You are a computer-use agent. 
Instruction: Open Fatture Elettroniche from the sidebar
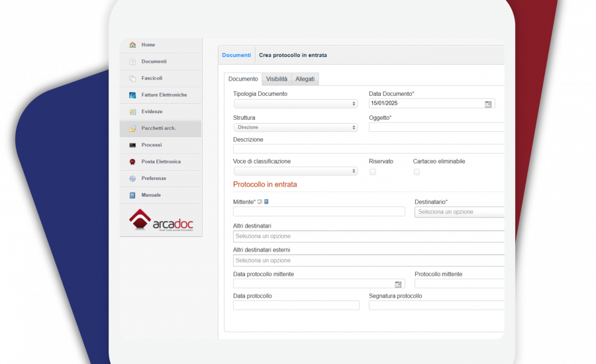tap(164, 95)
